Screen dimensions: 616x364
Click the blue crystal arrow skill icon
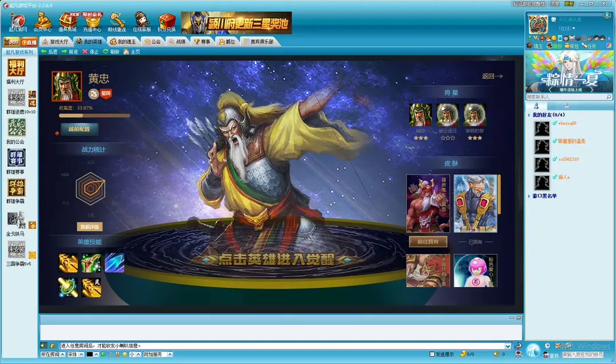[114, 263]
